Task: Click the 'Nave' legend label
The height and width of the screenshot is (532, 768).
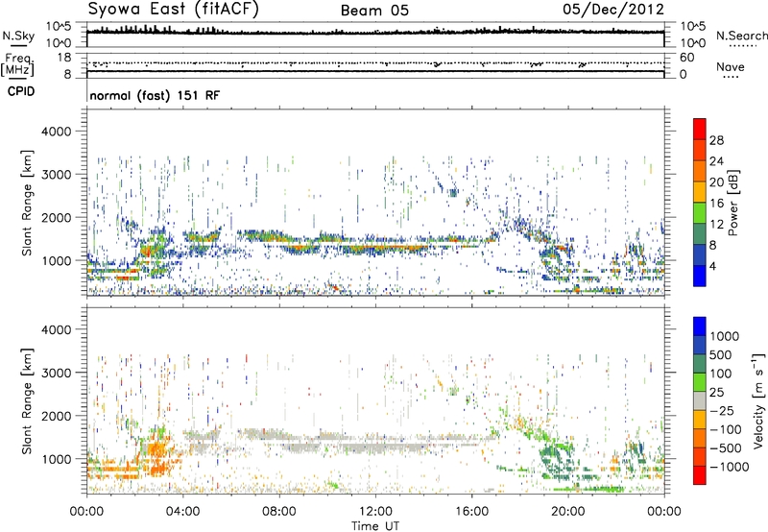Action: [x=731, y=66]
